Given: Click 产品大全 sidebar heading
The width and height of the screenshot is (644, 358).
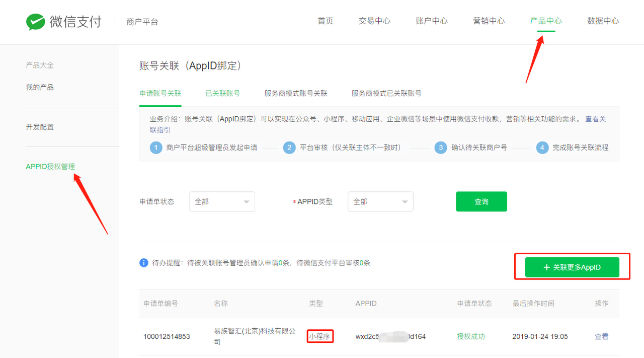Looking at the screenshot, I should 40,65.
